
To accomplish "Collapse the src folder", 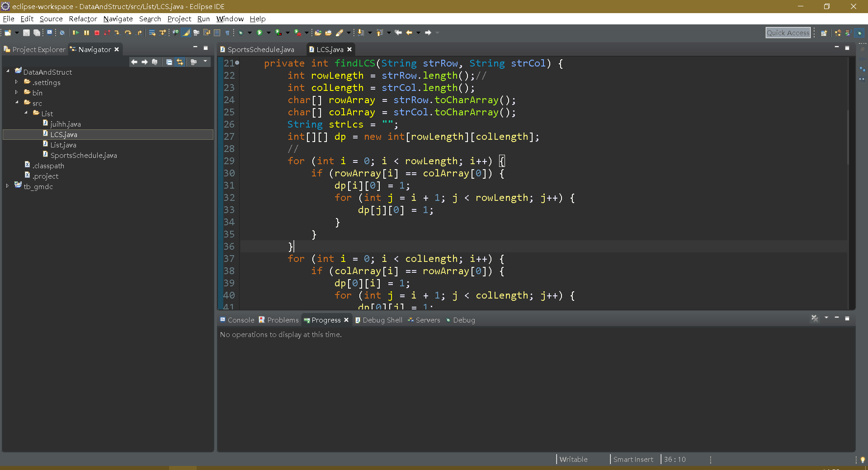I will click(x=17, y=103).
